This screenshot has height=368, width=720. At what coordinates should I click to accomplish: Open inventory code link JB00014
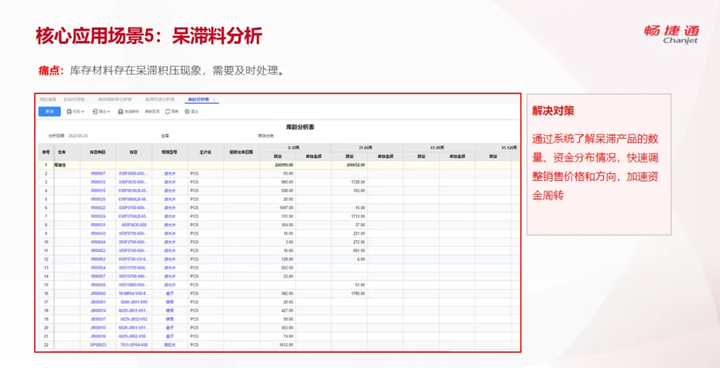pos(98,311)
